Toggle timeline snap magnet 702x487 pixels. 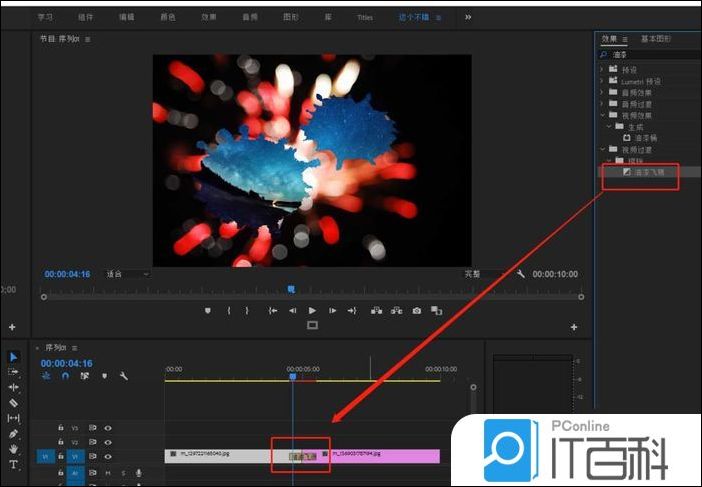tap(65, 377)
